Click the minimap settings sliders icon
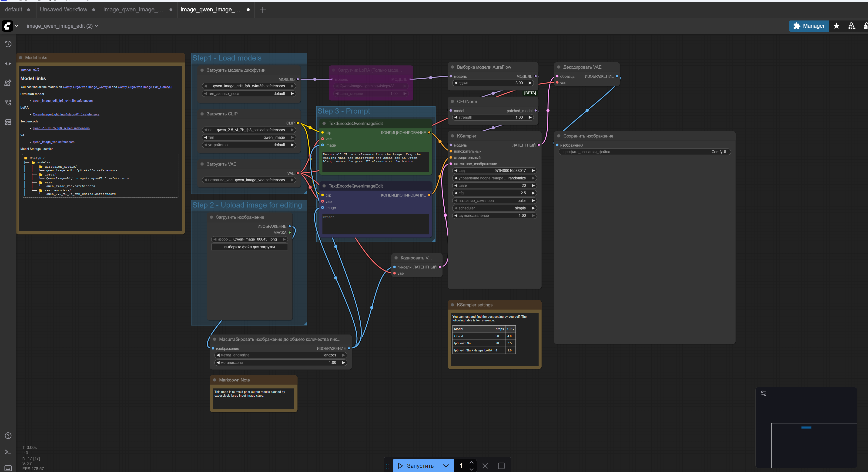 [x=764, y=393]
